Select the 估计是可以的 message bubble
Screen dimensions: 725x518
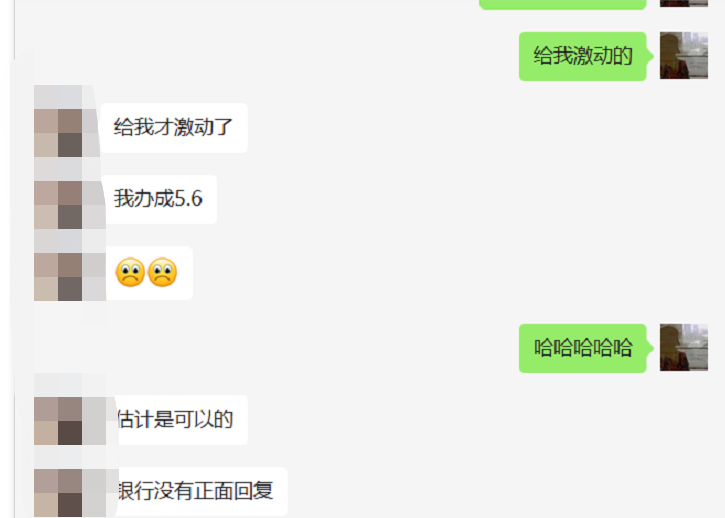(x=180, y=420)
